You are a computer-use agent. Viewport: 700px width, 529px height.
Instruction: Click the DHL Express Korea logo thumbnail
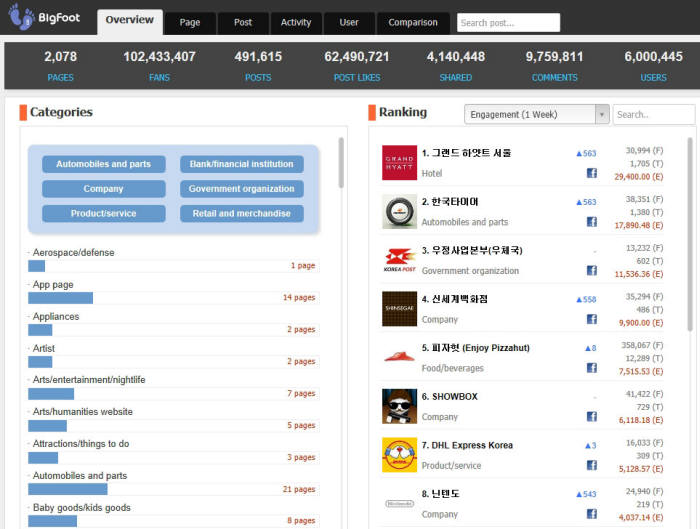[x=399, y=454]
